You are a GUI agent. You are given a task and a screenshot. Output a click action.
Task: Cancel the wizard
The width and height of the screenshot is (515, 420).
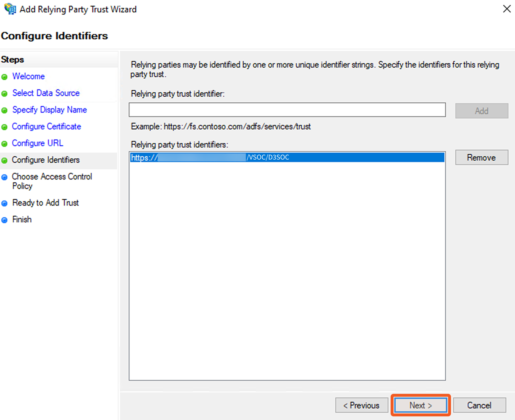click(x=479, y=405)
